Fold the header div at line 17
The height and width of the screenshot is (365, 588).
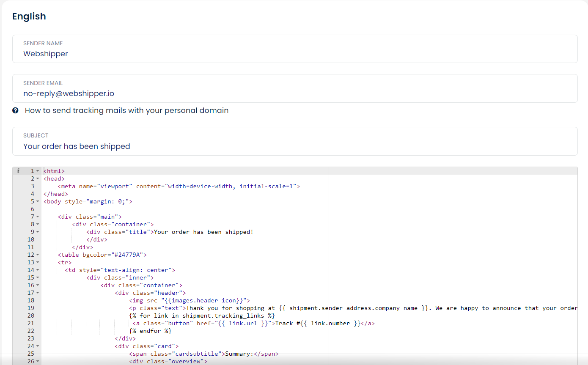click(38, 293)
